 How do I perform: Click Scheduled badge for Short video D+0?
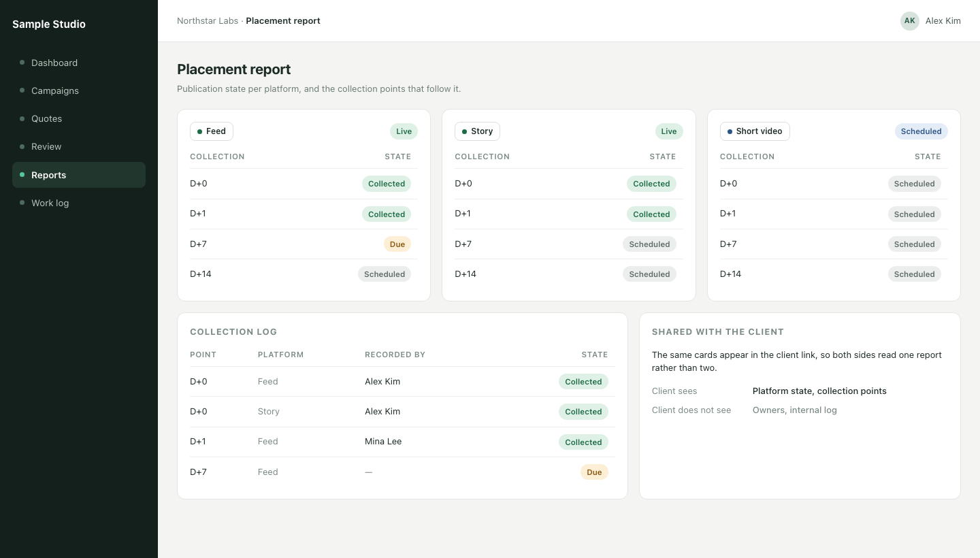pos(915,184)
